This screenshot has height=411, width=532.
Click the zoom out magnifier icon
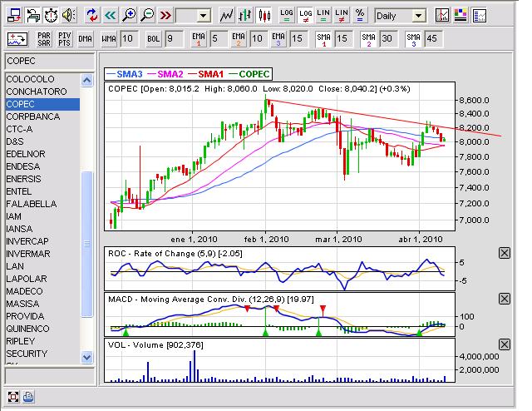147,15
